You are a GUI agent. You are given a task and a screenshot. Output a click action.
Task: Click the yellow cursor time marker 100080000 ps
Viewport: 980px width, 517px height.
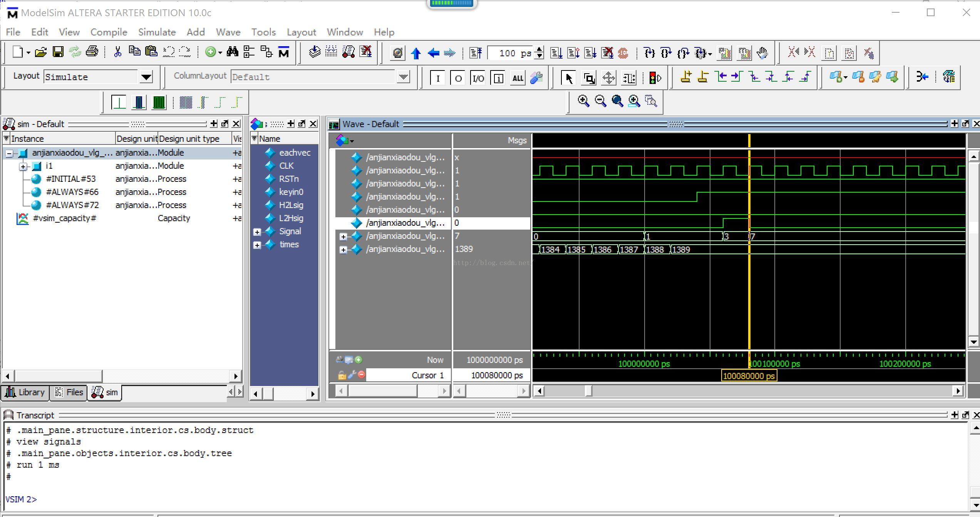point(749,376)
